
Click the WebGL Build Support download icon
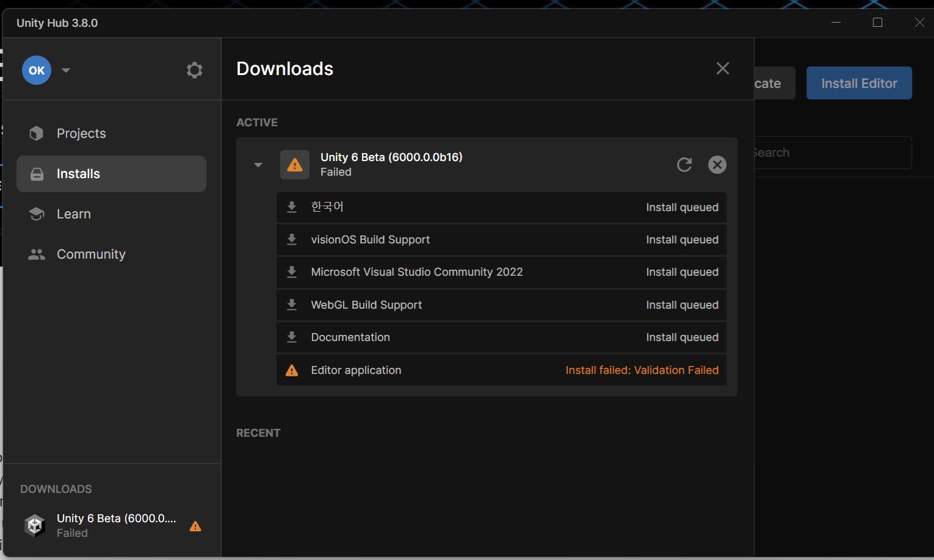click(292, 305)
